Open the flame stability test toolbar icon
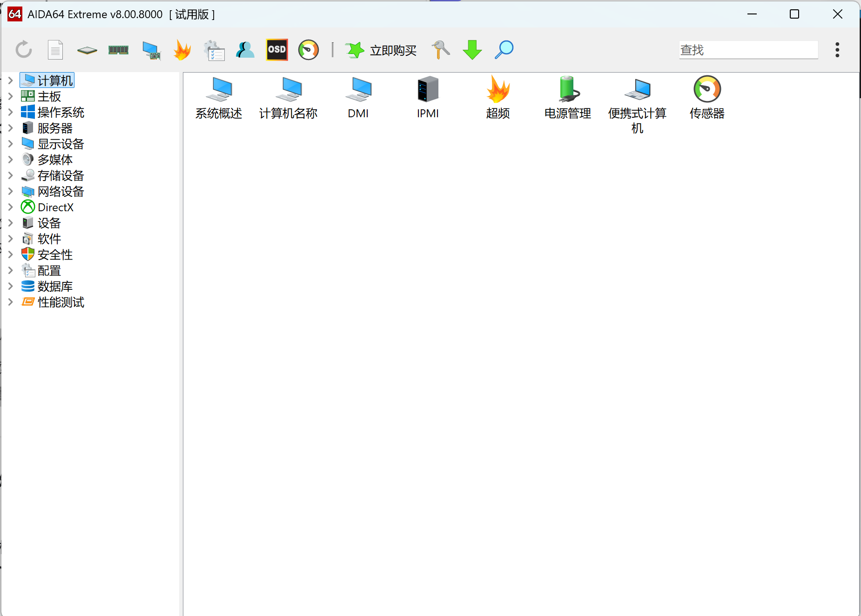 [x=182, y=50]
